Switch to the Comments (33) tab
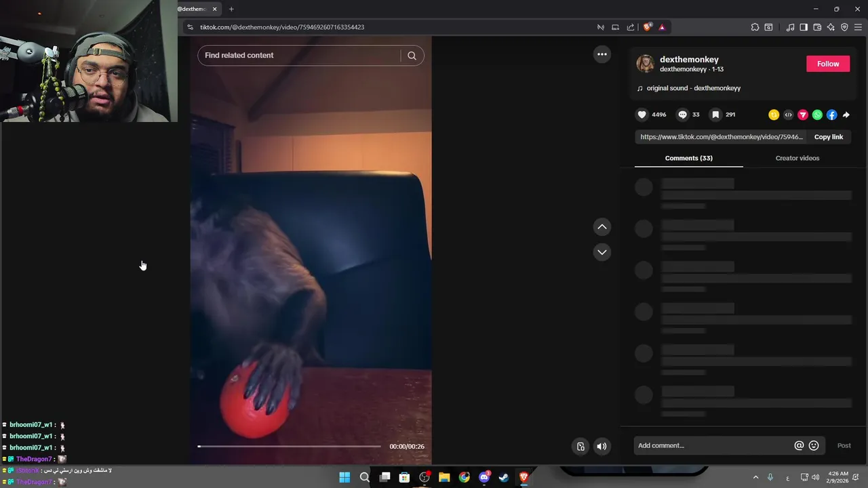 (x=688, y=158)
